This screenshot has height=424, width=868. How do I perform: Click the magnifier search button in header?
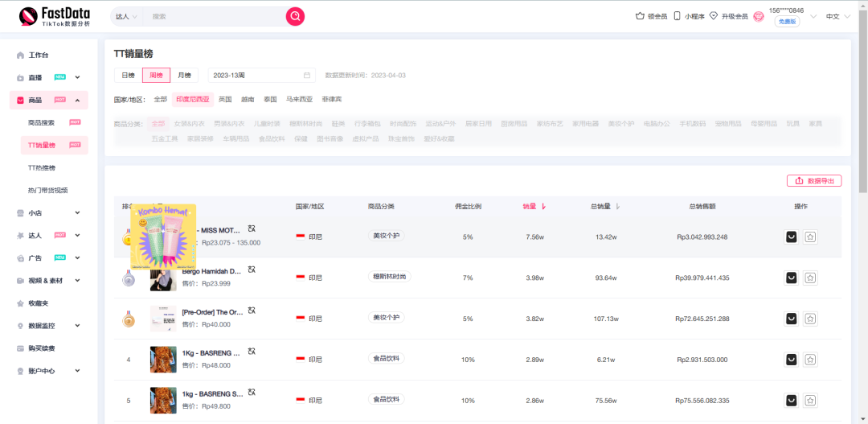295,16
